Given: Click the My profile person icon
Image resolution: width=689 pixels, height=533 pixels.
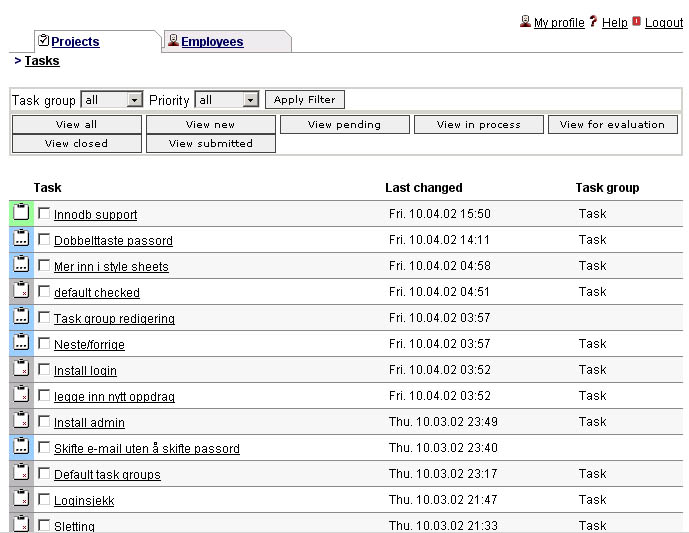Looking at the screenshot, I should click(525, 21).
